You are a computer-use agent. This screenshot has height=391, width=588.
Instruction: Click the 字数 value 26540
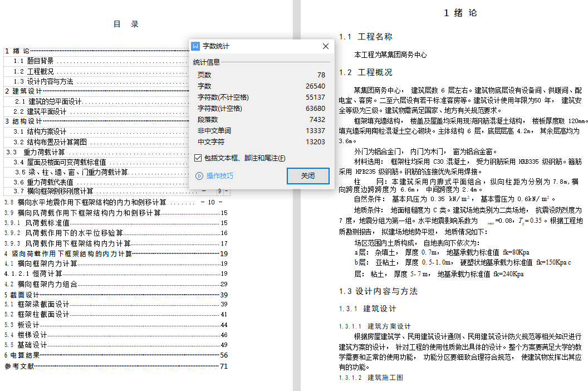click(x=315, y=86)
